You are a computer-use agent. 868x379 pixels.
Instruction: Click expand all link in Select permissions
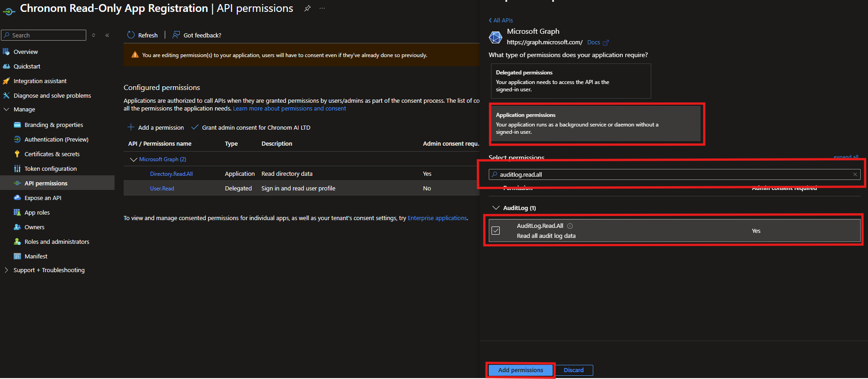pos(846,157)
